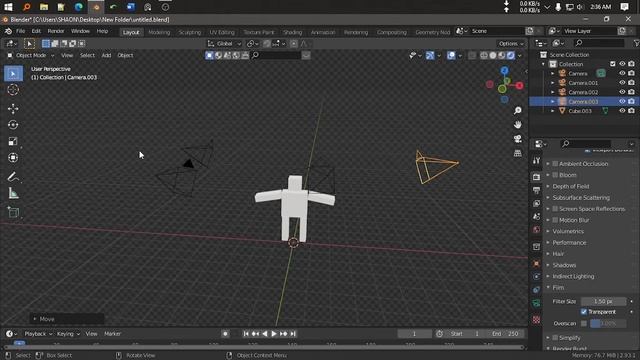The height and width of the screenshot is (360, 640).
Task: Open the Scene properties tab
Action: pos(536,217)
